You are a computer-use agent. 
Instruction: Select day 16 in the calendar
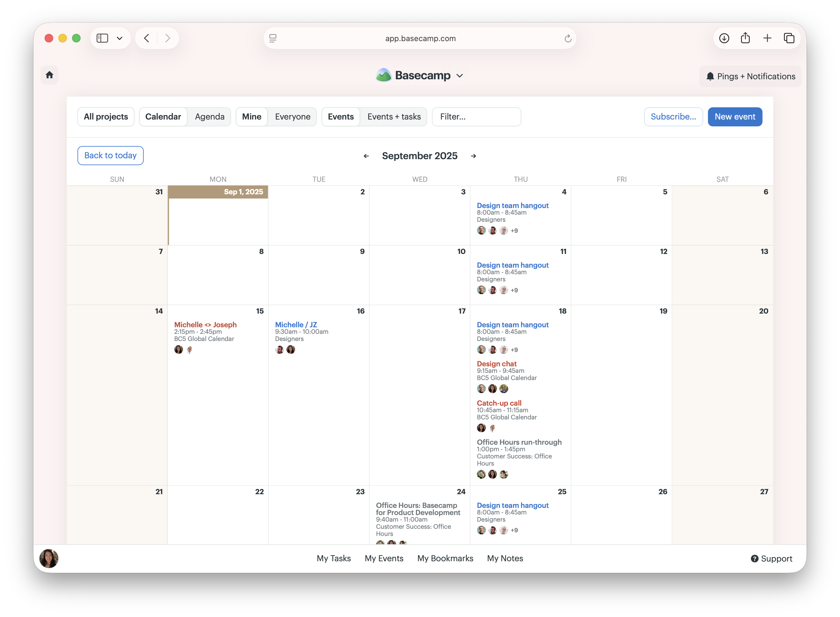point(360,311)
